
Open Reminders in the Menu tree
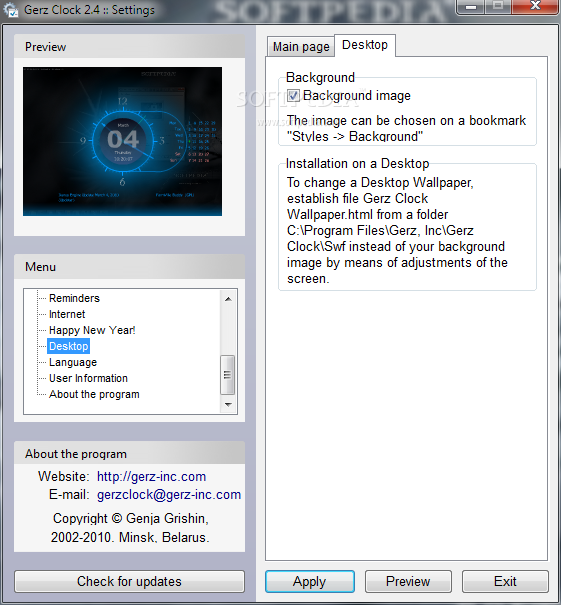(74, 298)
